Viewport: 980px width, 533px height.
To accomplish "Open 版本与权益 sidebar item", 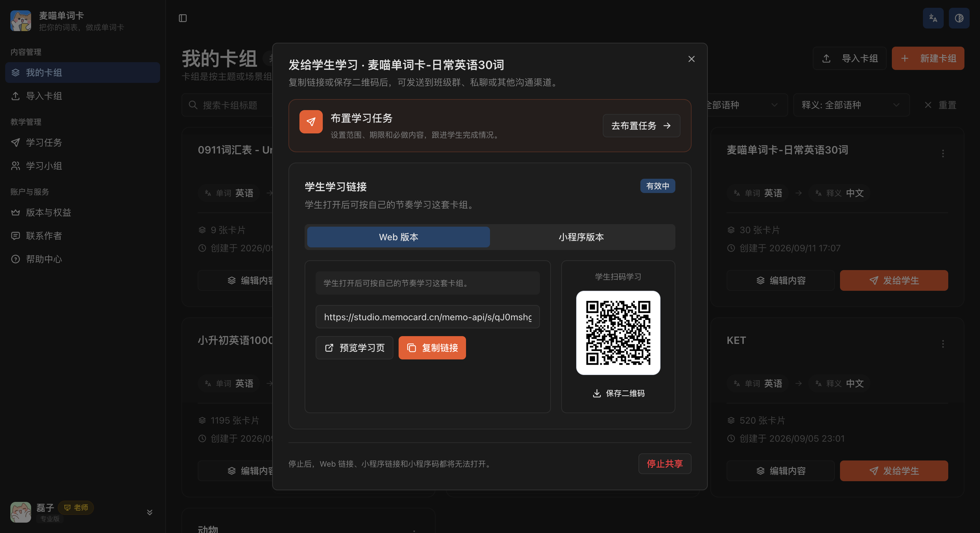I will pos(83,212).
